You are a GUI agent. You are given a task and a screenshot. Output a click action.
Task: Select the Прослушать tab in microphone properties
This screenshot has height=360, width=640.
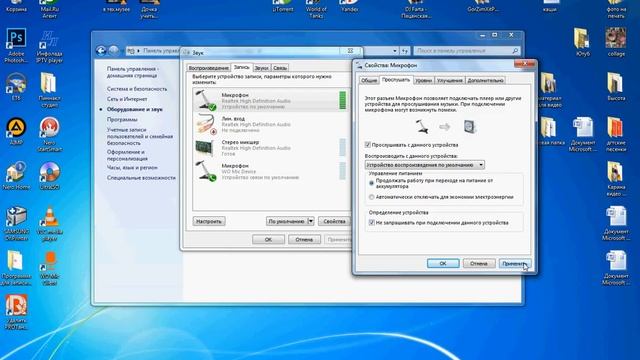click(396, 80)
